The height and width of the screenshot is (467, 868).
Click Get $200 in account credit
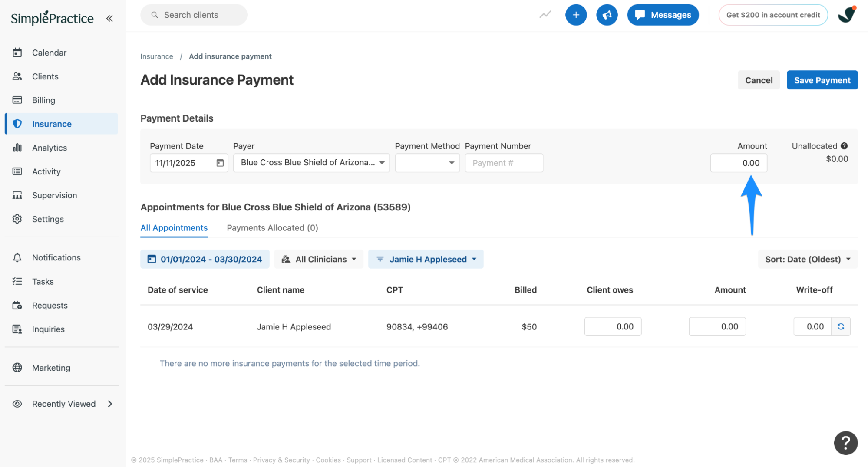point(773,15)
